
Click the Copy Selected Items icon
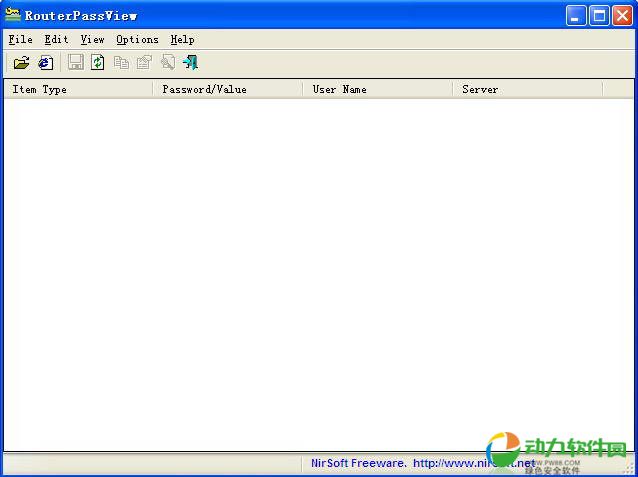click(121, 63)
